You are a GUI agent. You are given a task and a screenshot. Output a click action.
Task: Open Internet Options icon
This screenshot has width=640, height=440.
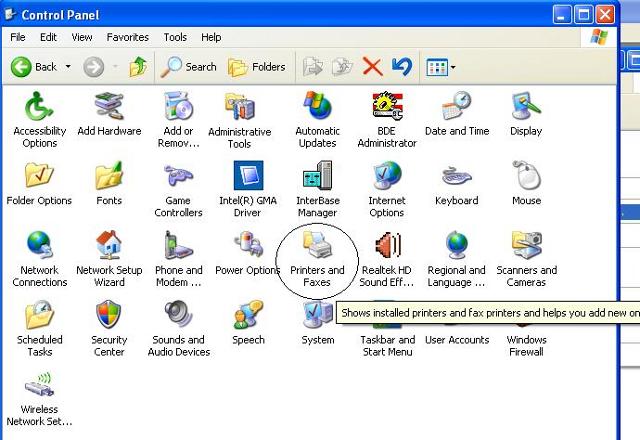387,176
